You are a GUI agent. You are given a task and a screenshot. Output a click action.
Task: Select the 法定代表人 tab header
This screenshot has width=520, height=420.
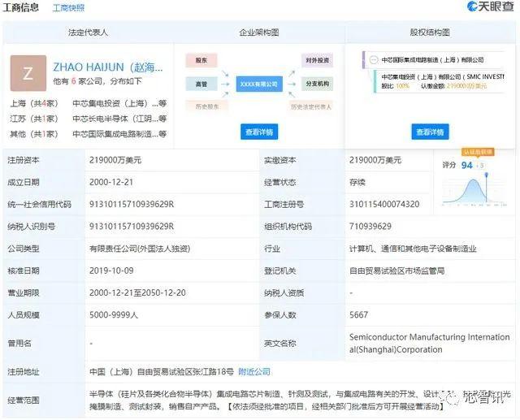(88, 32)
